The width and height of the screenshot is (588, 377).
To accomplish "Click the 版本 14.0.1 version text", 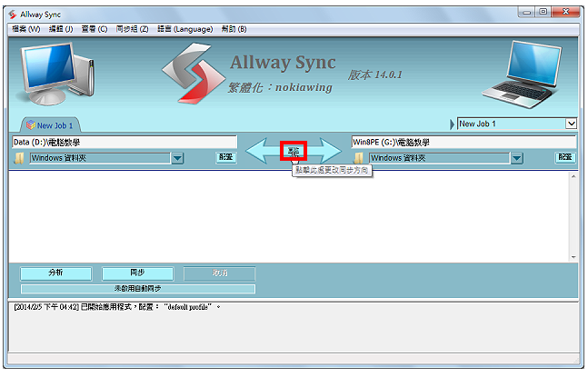I will pos(374,75).
